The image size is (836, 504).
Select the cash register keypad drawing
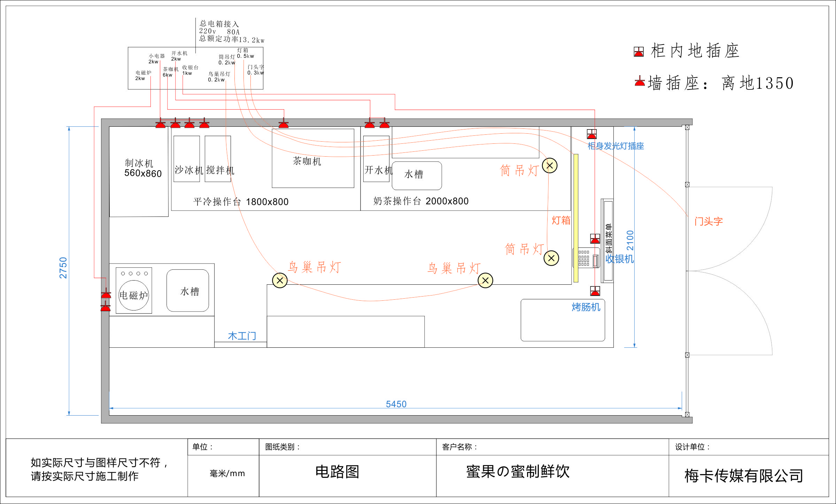587,258
